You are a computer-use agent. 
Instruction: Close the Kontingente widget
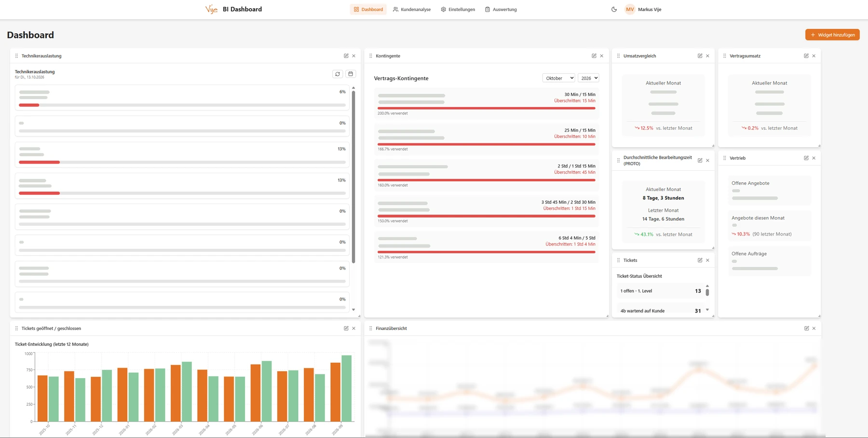602,56
